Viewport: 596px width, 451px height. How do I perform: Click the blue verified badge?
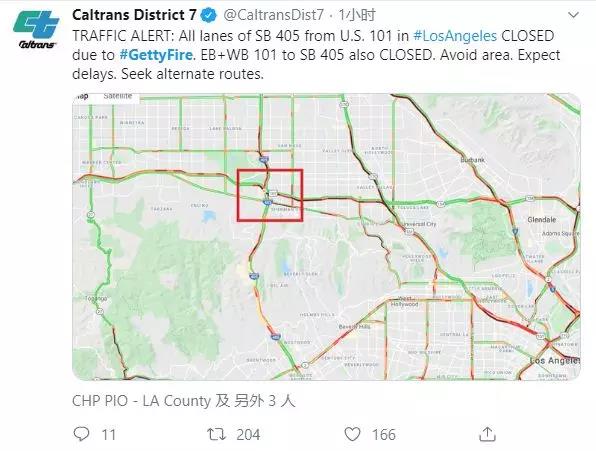[209, 15]
